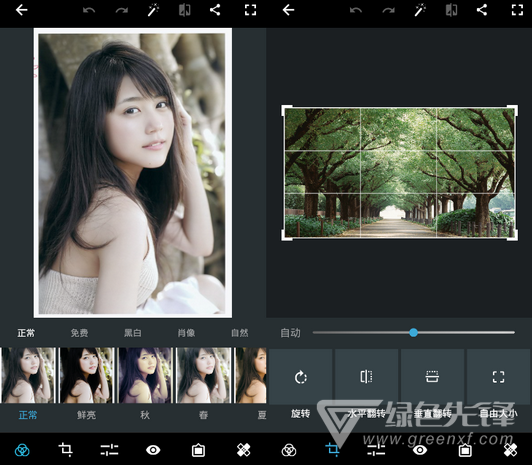
Task: Open Adjustments sliders from tree-avenue crop screen
Action: 376,450
